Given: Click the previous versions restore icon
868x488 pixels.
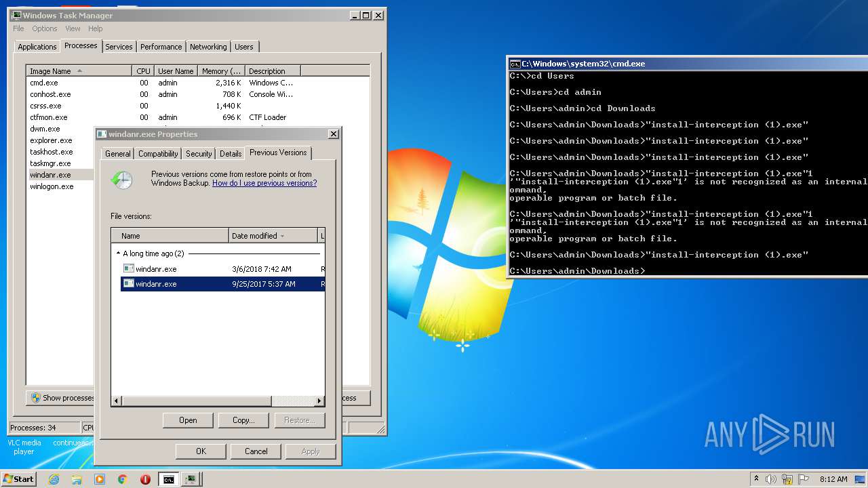Looking at the screenshot, I should (x=121, y=180).
